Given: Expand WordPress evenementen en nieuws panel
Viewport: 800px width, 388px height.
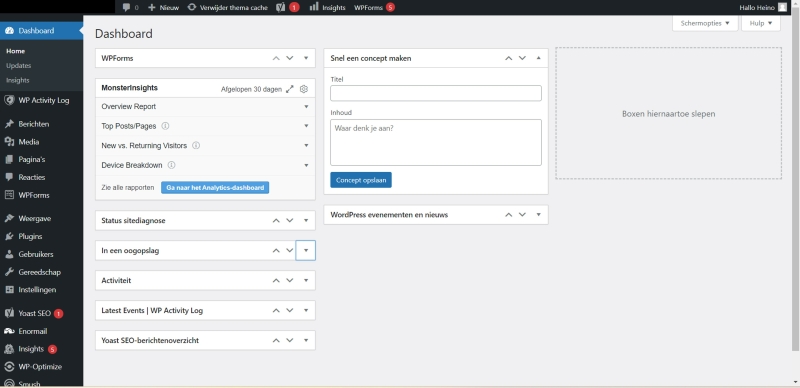Looking at the screenshot, I should pos(539,215).
